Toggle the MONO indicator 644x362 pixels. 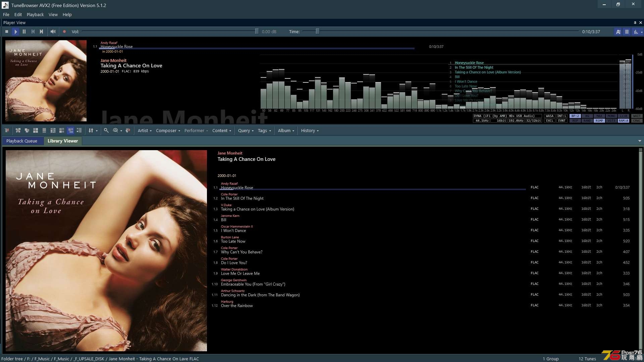[x=611, y=116]
